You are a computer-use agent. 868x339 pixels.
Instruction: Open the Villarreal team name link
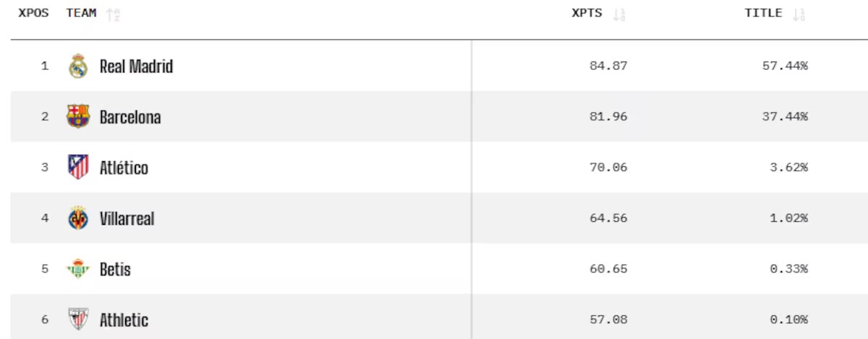[127, 218]
